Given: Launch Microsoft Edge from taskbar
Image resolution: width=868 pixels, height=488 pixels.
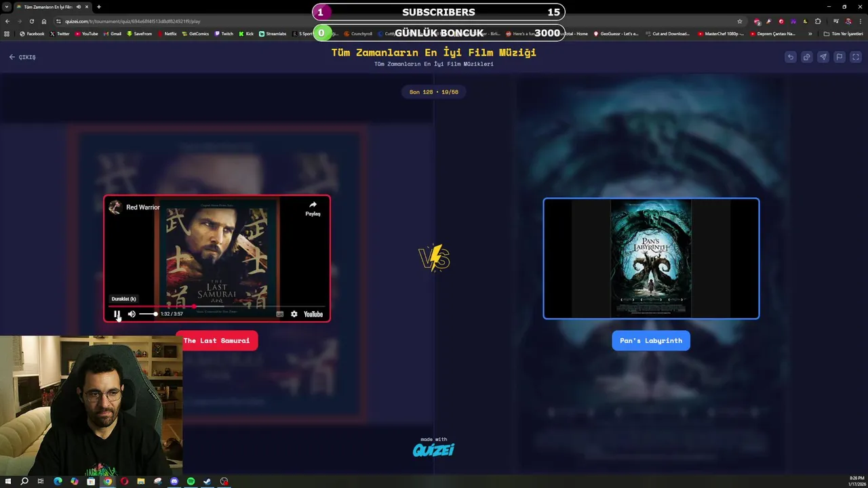Looking at the screenshot, I should (x=58, y=481).
